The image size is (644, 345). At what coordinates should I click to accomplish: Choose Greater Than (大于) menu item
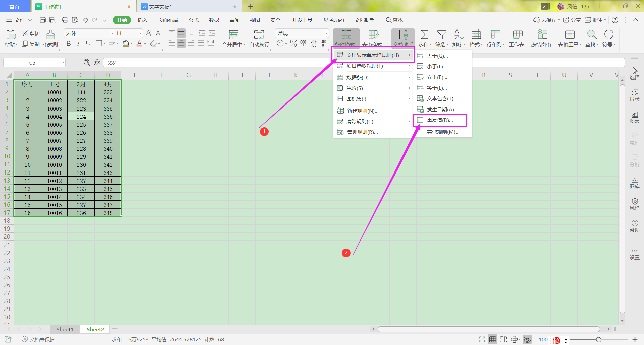point(443,56)
